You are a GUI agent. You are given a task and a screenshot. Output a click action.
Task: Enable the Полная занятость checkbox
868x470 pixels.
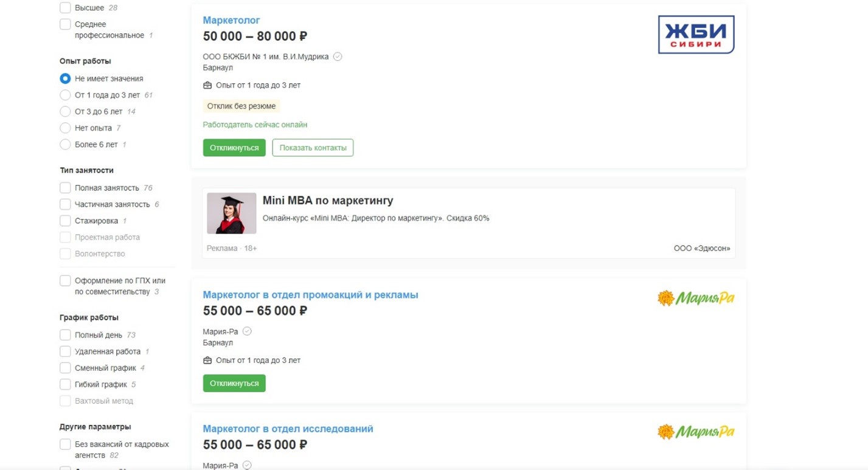coord(65,188)
